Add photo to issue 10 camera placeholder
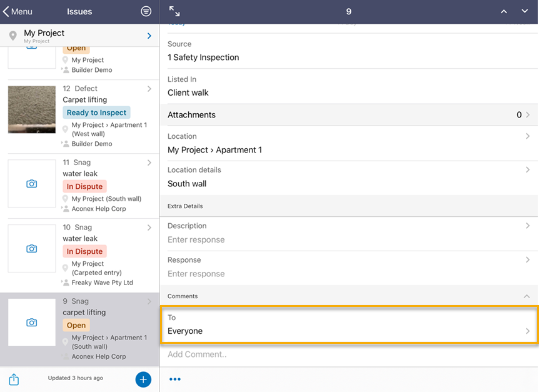 pos(32,249)
